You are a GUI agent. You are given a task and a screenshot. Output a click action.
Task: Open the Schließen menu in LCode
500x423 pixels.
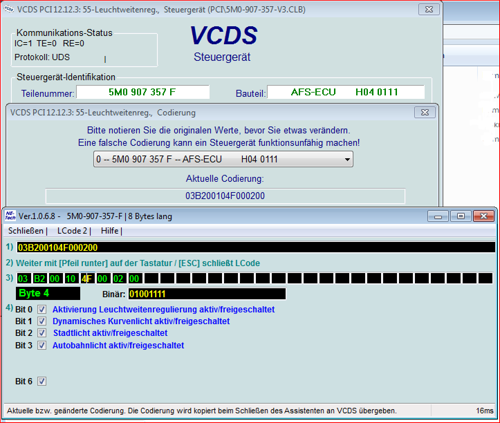pyautogui.click(x=26, y=231)
